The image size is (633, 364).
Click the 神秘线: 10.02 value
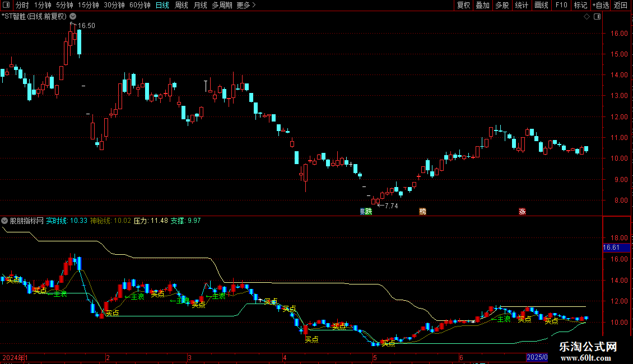coord(110,221)
